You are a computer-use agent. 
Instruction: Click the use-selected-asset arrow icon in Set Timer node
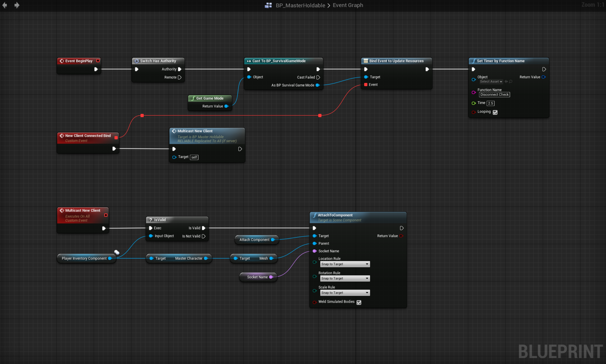click(x=506, y=82)
